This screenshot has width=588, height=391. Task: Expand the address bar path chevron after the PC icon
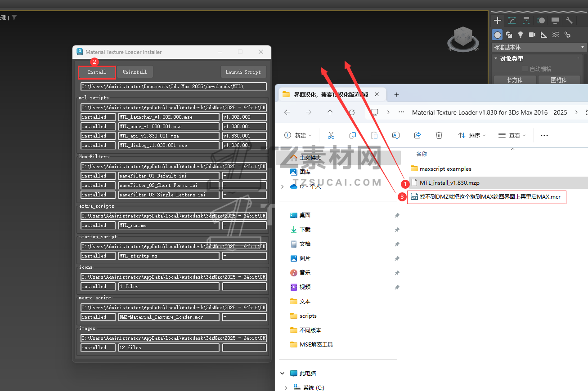click(x=388, y=112)
